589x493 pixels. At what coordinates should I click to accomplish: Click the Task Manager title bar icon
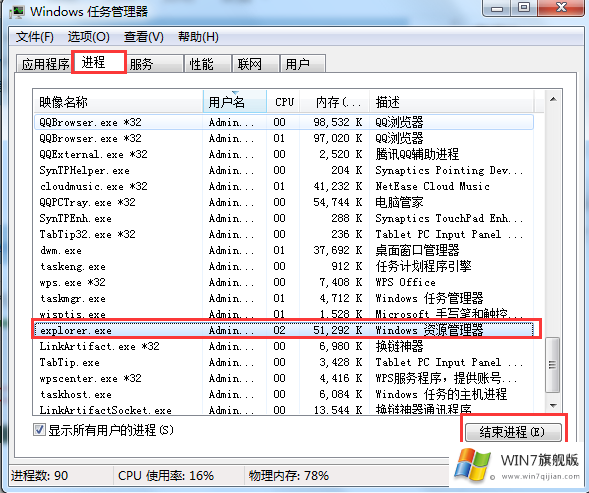(x=16, y=12)
